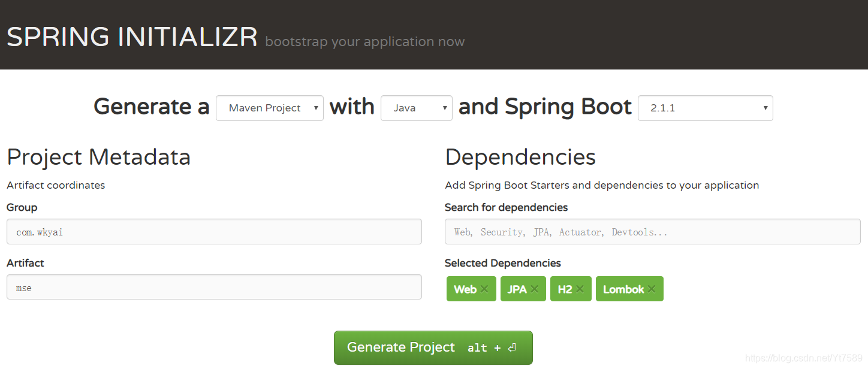Open the Java language dropdown
This screenshot has height=369, width=868.
coord(417,108)
